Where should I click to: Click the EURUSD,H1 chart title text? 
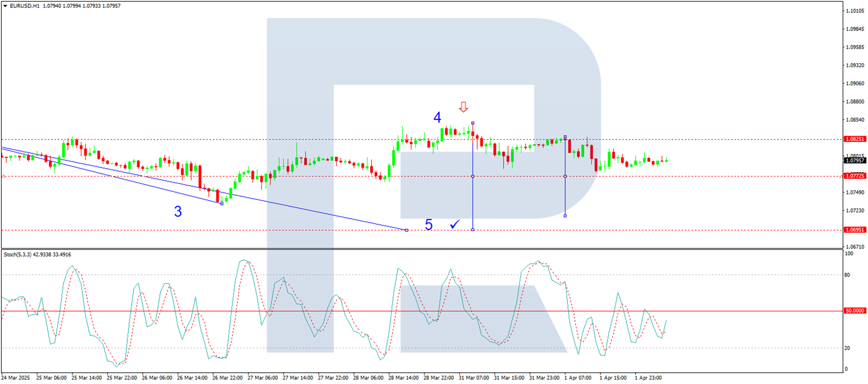coord(25,6)
